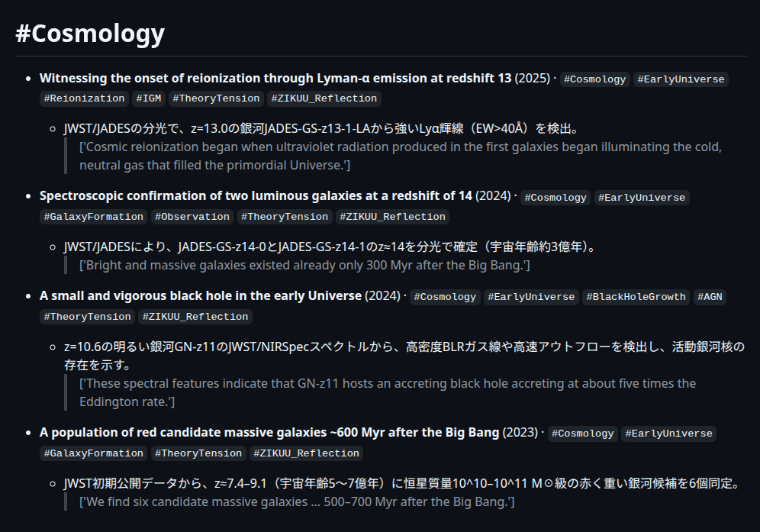The image size is (760, 532).
Task: Click #GalaxyFormation tag under the redshift 14 paper
Action: 94,217
